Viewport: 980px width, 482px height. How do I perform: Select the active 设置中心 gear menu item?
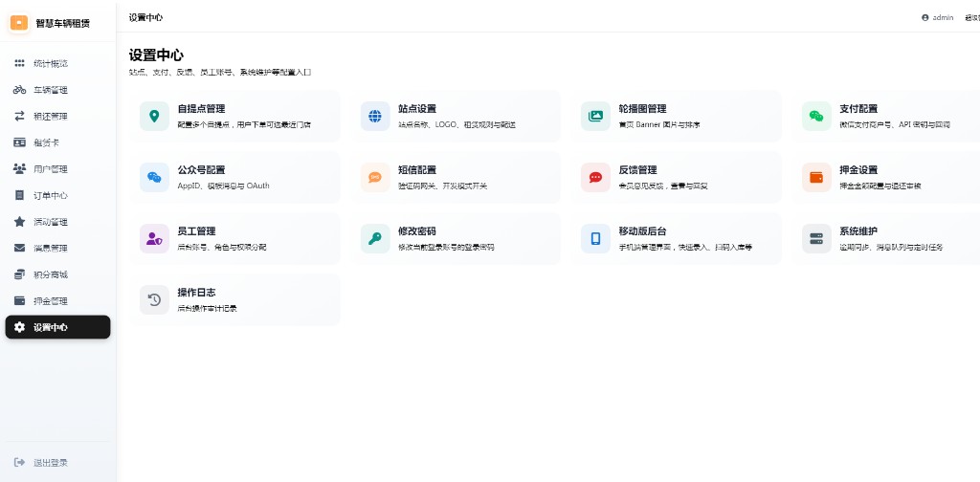(x=57, y=327)
